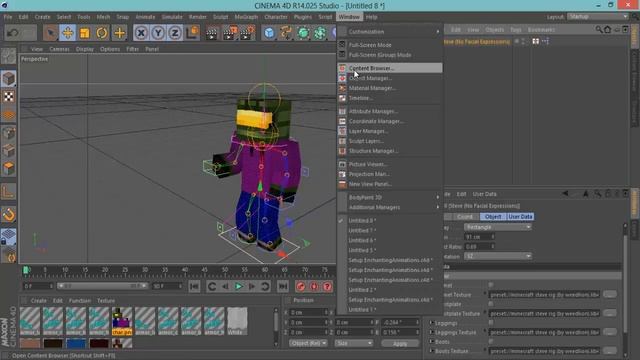
Task: Expand the Additional Managers submenu
Action: pyautogui.click(x=390, y=207)
